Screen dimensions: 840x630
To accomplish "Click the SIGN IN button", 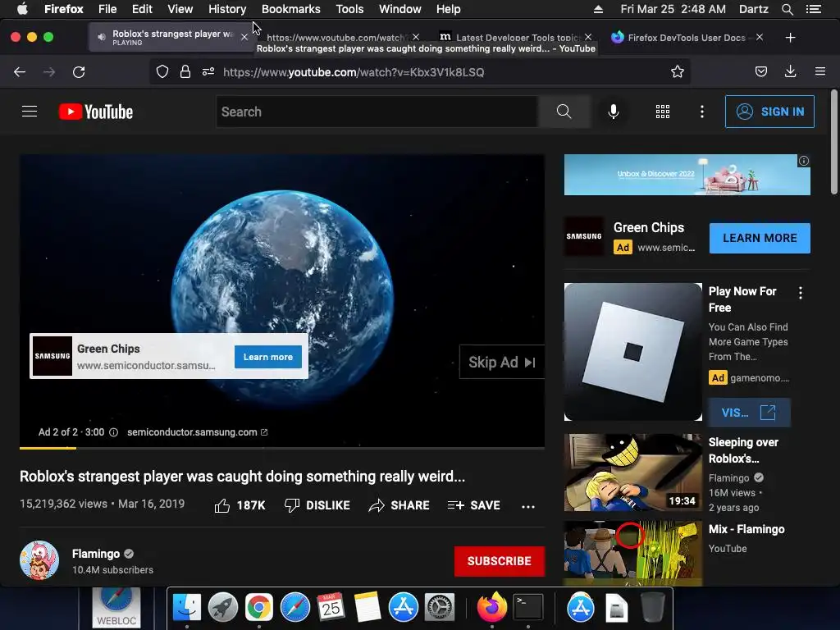I will [769, 112].
